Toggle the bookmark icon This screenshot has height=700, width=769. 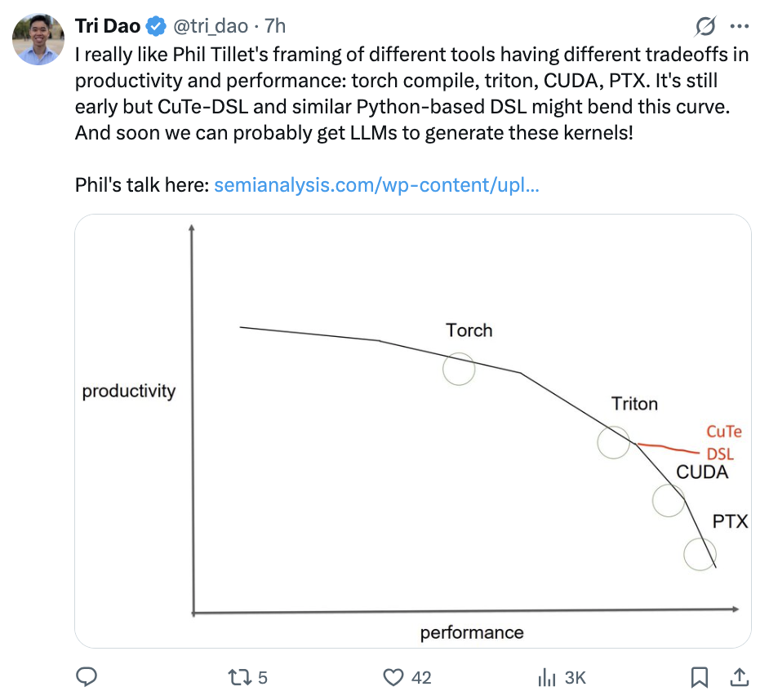[x=700, y=677]
